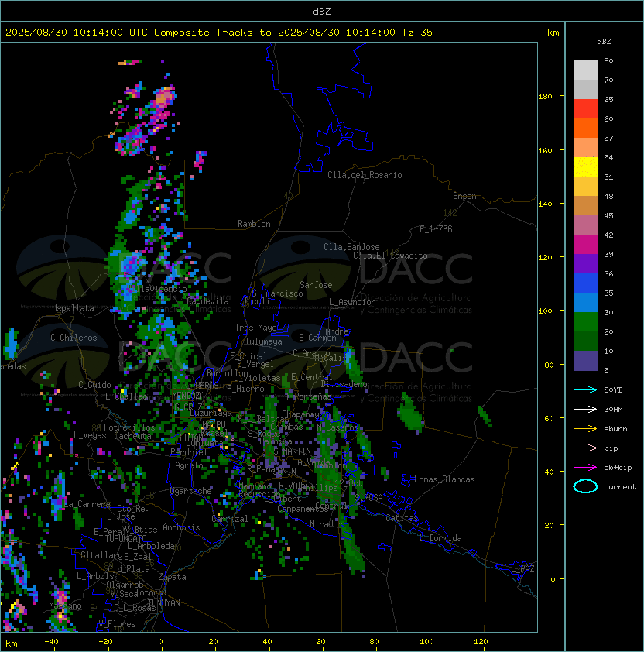Click the 'Anchoris' map label
Viewport: 644px width, 652px height.
pyautogui.click(x=181, y=527)
